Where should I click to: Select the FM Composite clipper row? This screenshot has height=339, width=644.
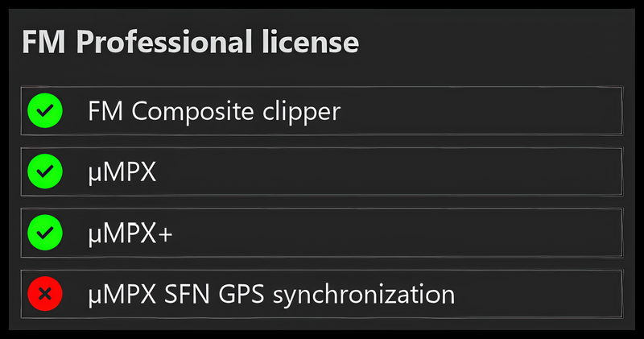[x=321, y=110]
